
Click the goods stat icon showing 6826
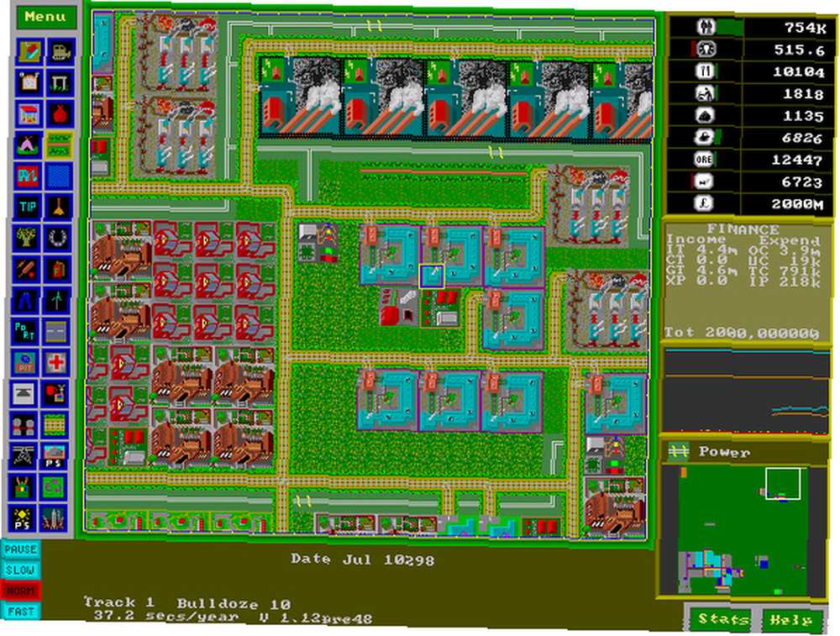(x=704, y=138)
